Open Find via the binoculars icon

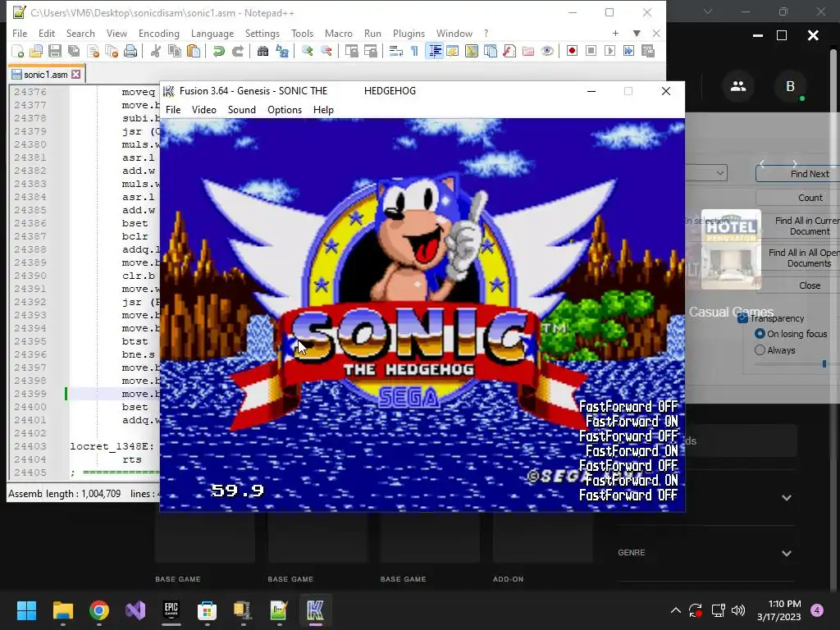pos(262,51)
